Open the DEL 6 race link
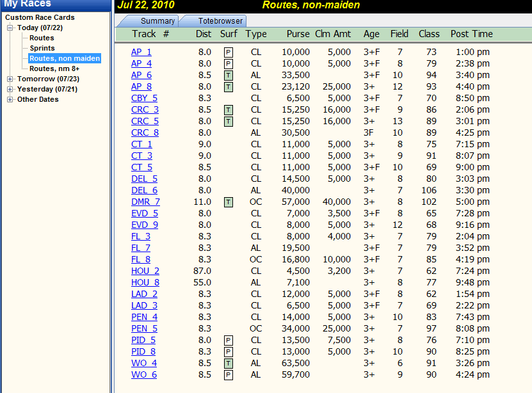This screenshot has height=393, width=532. pyautogui.click(x=144, y=191)
